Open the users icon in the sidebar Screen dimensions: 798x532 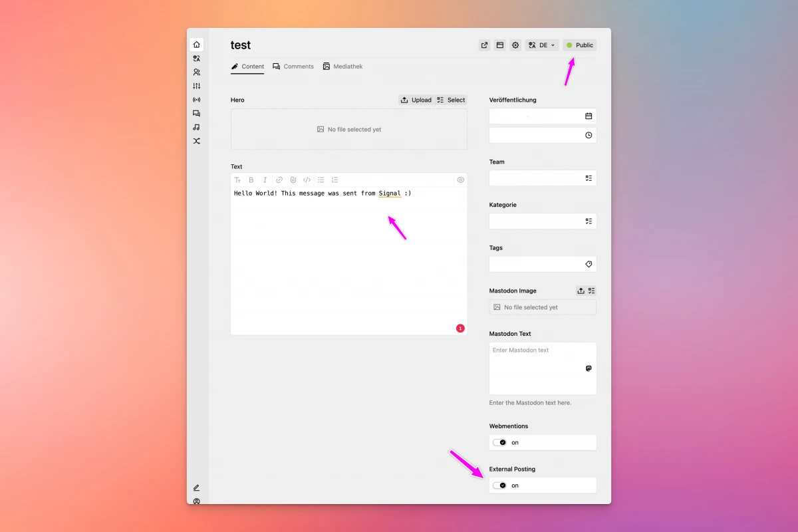coord(196,72)
